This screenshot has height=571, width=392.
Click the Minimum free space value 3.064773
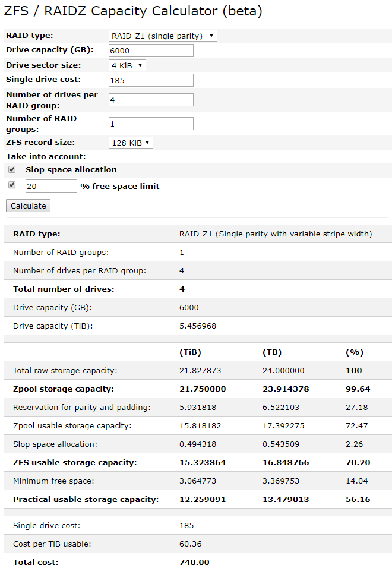tap(198, 481)
